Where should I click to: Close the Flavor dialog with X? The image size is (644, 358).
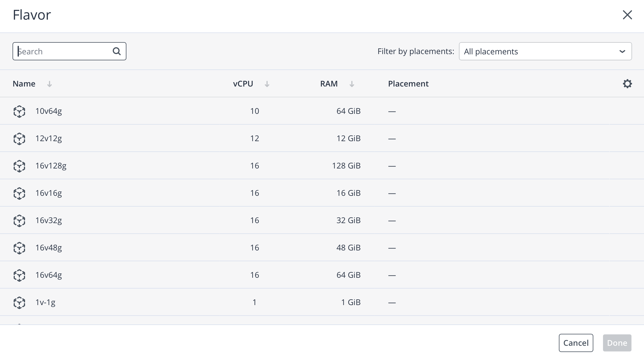(x=627, y=15)
